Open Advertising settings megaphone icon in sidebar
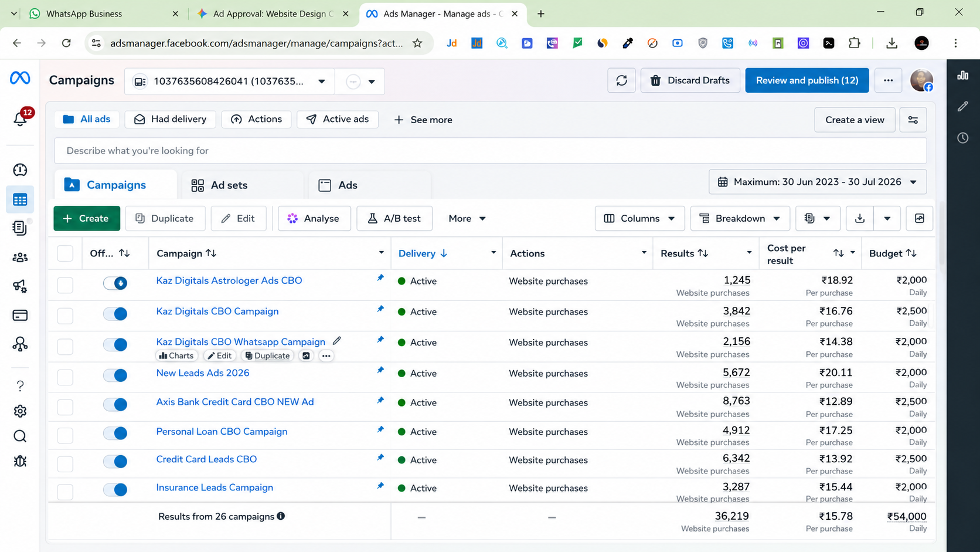Viewport: 980px width, 552px height. coord(20,286)
